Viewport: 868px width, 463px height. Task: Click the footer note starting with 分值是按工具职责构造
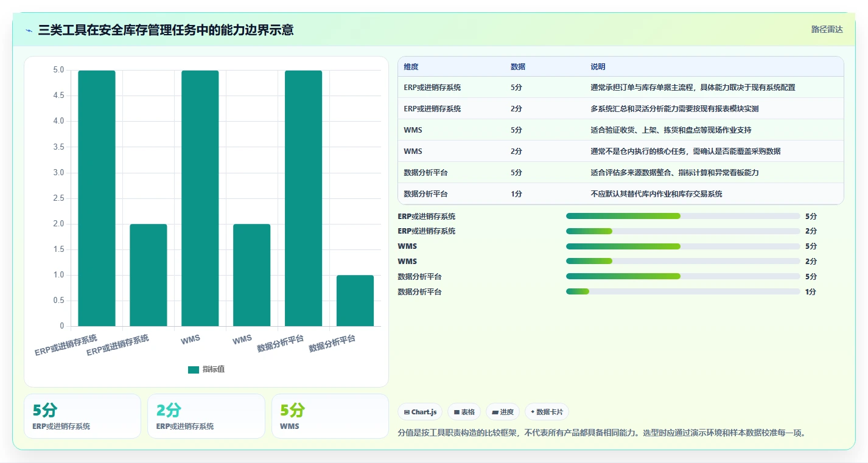point(603,433)
